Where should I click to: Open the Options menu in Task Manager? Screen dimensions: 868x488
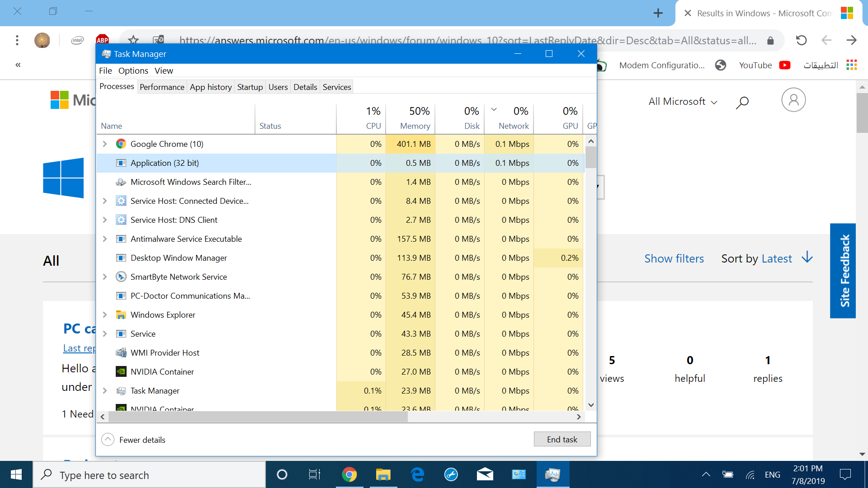tap(133, 70)
